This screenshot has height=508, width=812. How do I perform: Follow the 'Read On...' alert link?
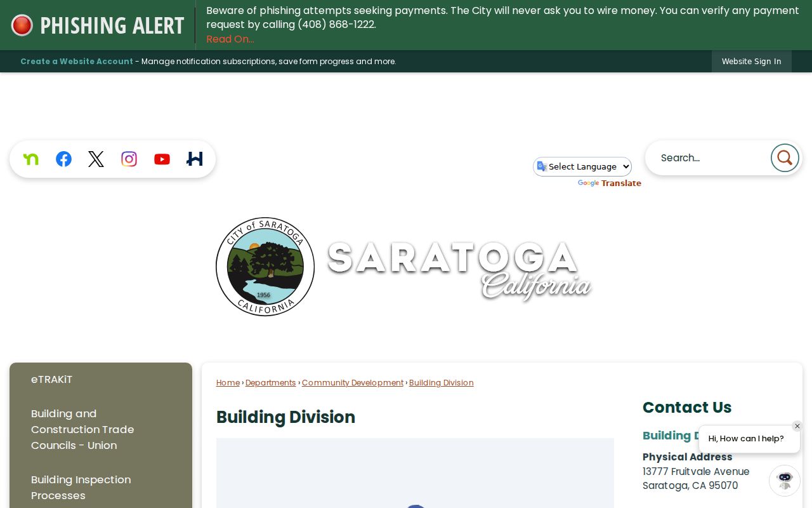230,39
